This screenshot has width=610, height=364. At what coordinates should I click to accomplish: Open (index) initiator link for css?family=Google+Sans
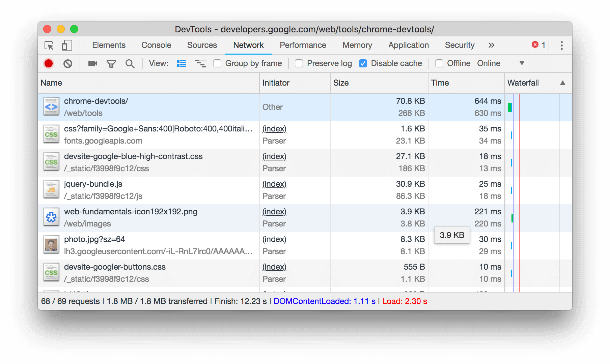coord(274,129)
